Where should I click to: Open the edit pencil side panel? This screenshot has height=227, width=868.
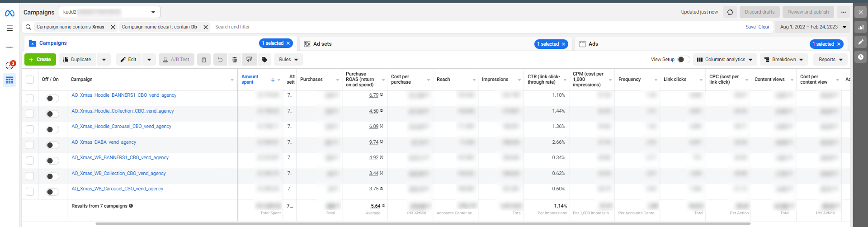[x=861, y=42]
